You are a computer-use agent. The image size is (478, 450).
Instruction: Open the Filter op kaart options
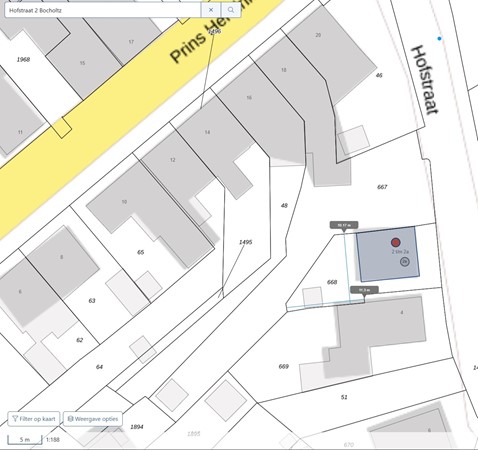[34, 419]
